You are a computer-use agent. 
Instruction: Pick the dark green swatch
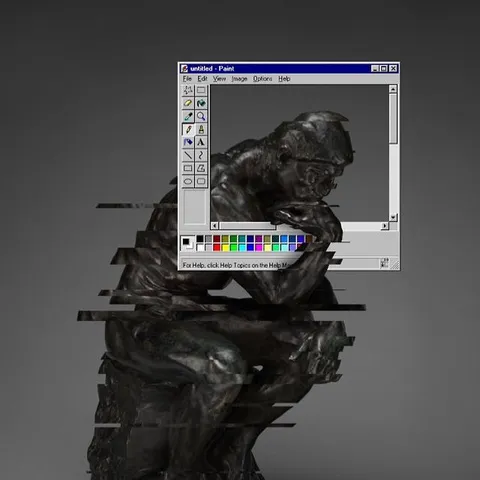[233, 239]
